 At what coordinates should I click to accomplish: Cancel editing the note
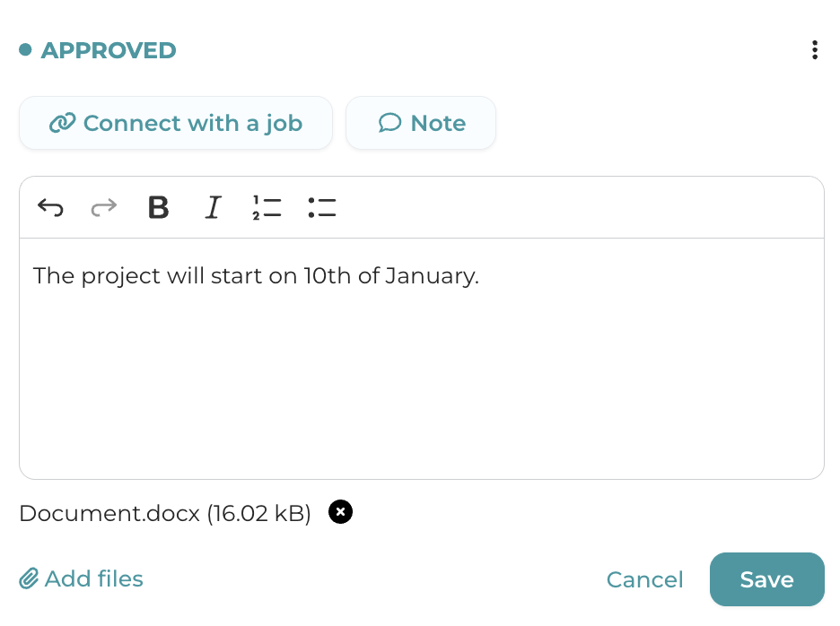(x=644, y=579)
